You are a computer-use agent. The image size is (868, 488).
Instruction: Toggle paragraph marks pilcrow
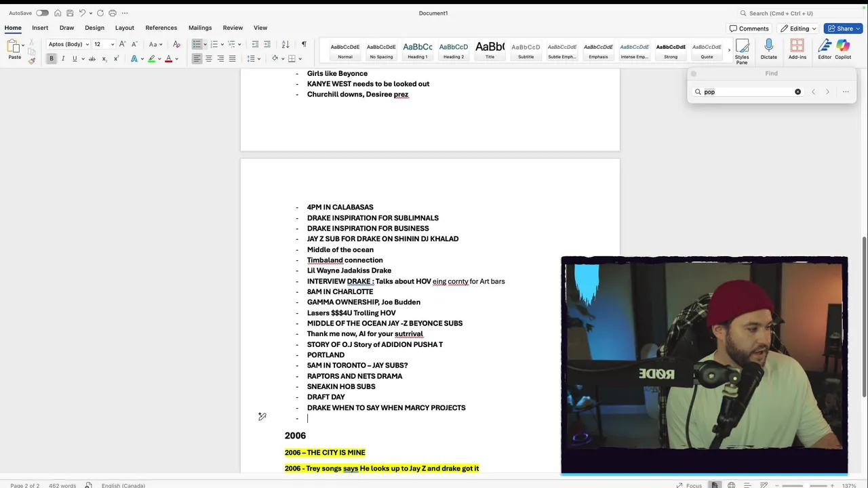(304, 44)
